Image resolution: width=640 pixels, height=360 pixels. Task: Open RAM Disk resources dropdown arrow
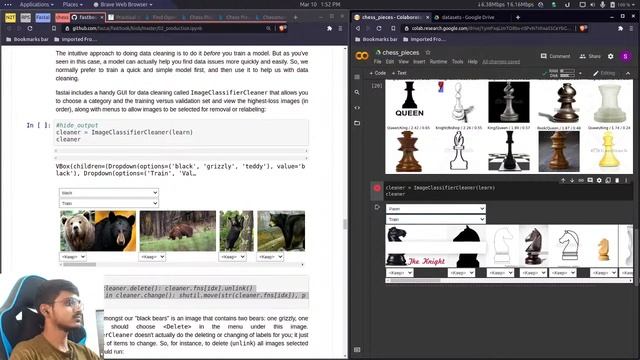(x=580, y=73)
